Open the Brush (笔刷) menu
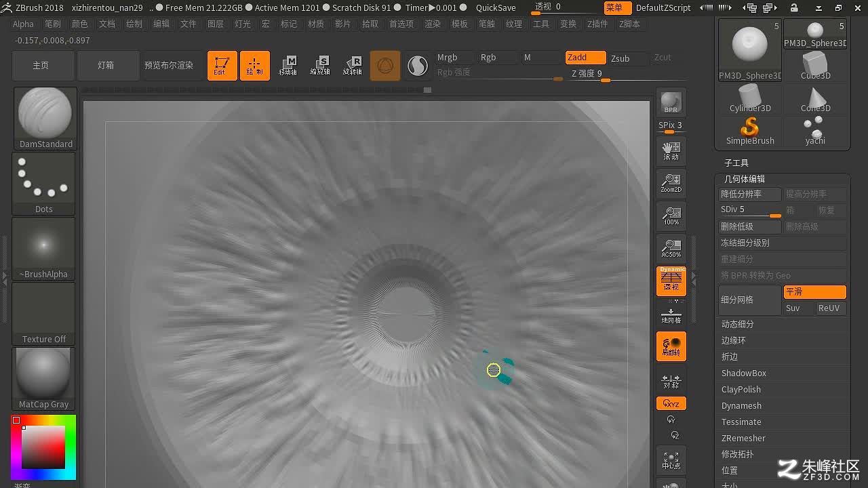 click(53, 24)
